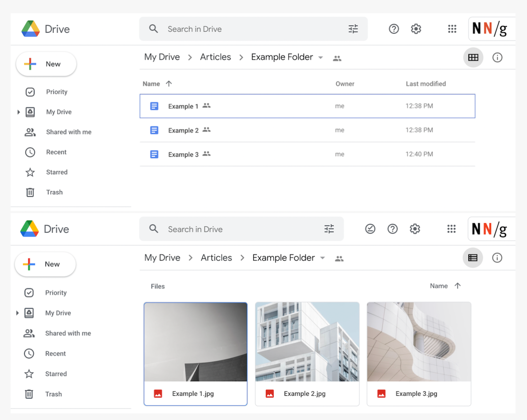The image size is (527, 420).
Task: Open Help icon in lower Drive window
Action: 392,229
